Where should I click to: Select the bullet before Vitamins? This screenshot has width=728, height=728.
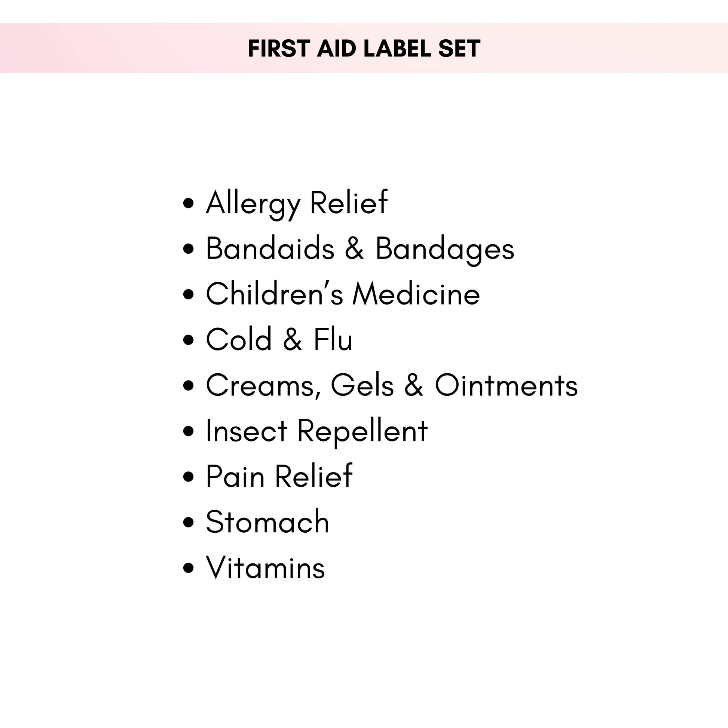coord(188,568)
